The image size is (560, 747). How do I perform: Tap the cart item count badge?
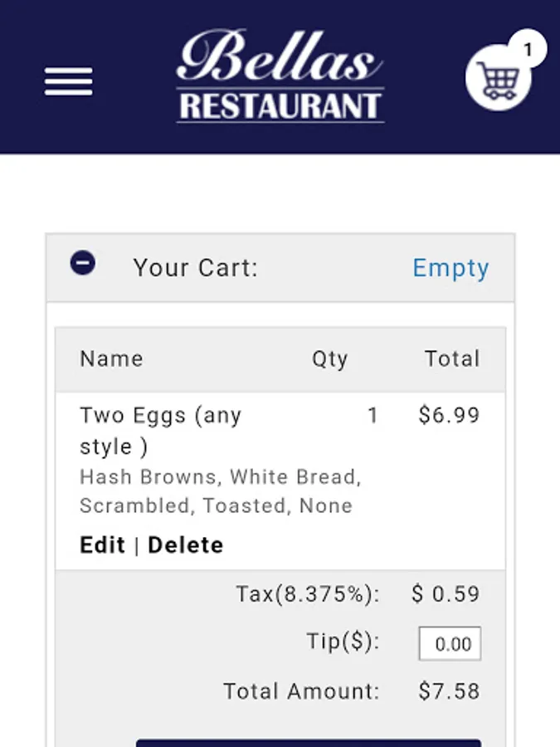528,50
